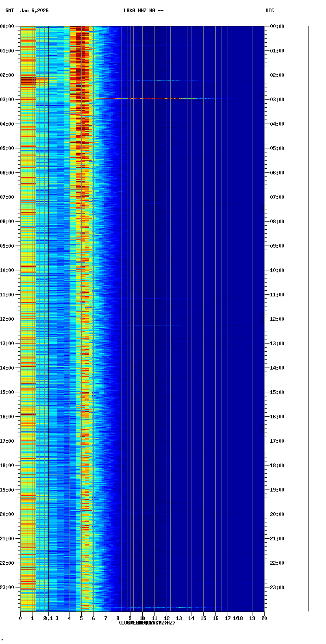
Task: Click the UTC label at top right
Action: (270, 11)
